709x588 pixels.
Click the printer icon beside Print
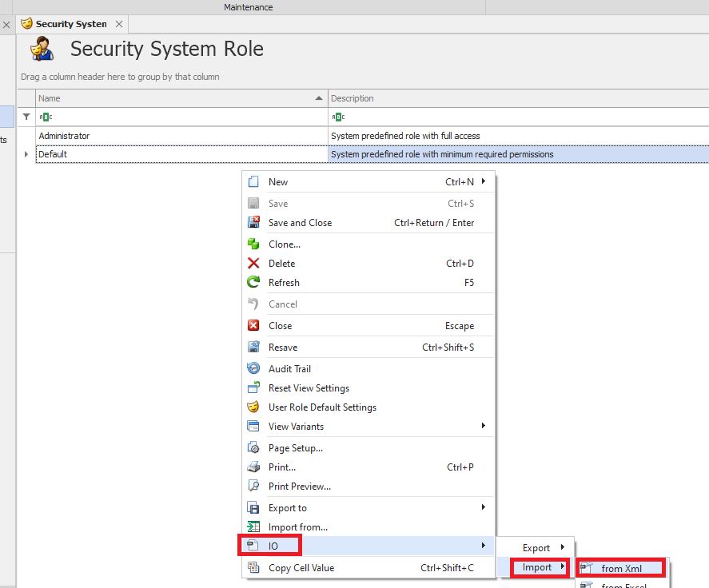[x=253, y=467]
